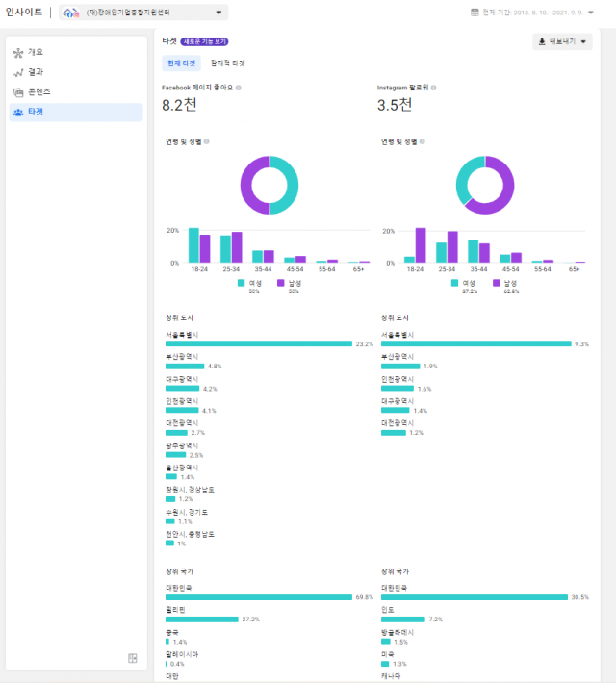Toggle the 여성 legend in the Instagram chart

[x=464, y=283]
